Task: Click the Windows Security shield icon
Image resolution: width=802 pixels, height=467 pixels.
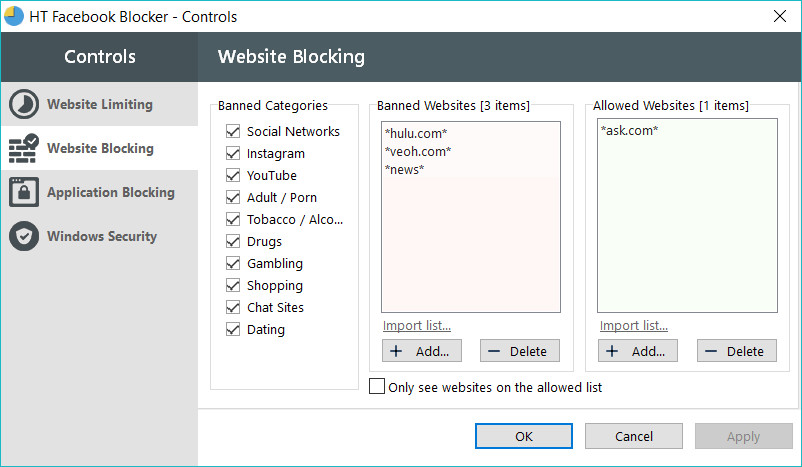Action: click(x=24, y=236)
